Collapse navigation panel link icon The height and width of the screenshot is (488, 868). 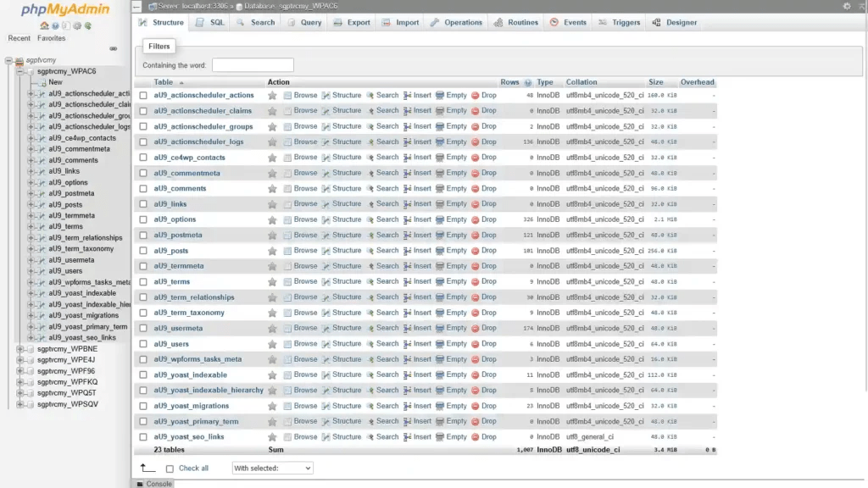(113, 48)
